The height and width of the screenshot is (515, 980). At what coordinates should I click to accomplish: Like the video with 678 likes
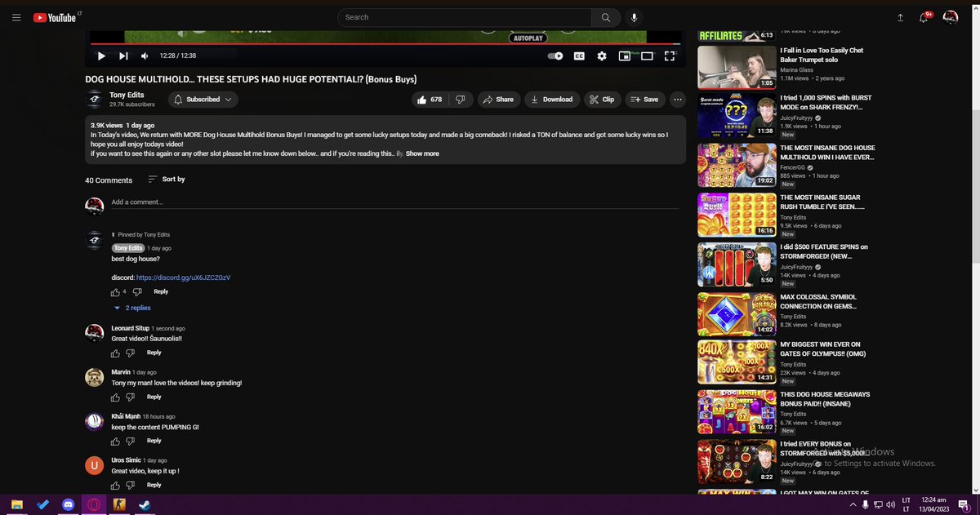point(430,100)
